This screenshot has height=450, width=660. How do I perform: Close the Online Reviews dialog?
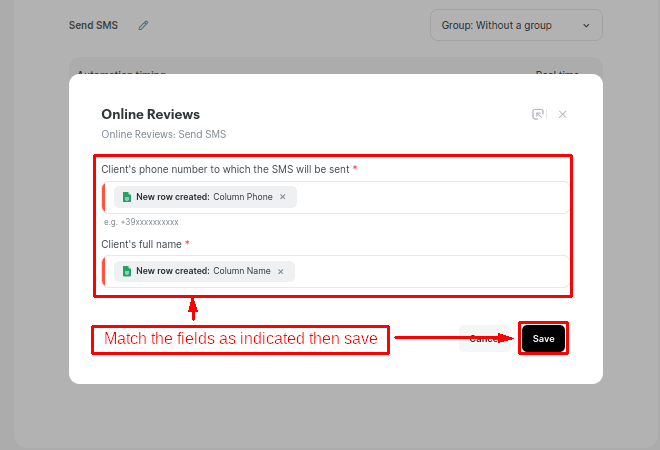click(x=563, y=115)
